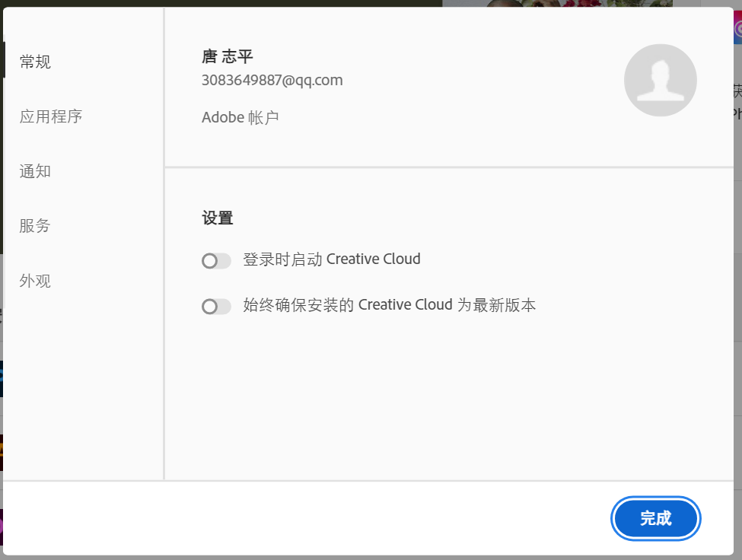
Task: Open the Adobe 帐户 link
Action: tap(240, 118)
